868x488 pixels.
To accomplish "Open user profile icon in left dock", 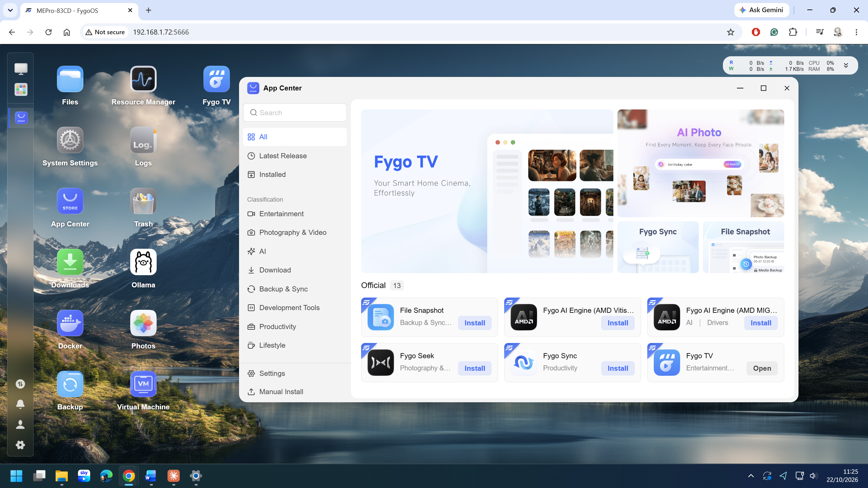I will pyautogui.click(x=20, y=425).
